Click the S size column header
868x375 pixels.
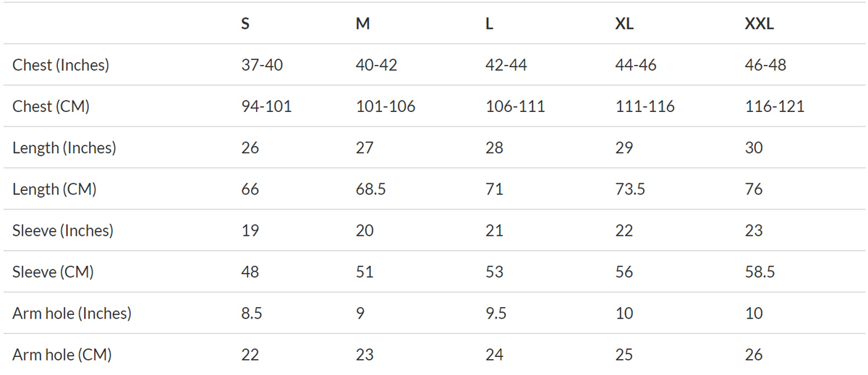[x=245, y=23]
